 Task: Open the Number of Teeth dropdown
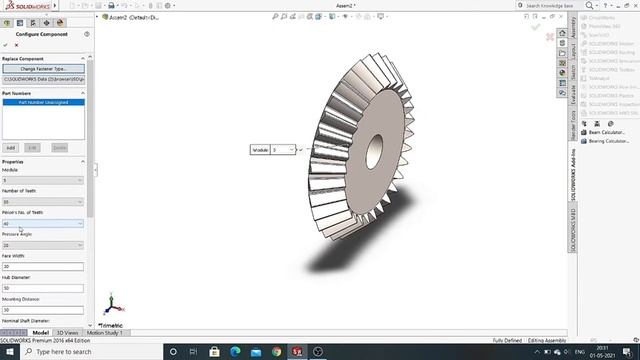pos(43,202)
